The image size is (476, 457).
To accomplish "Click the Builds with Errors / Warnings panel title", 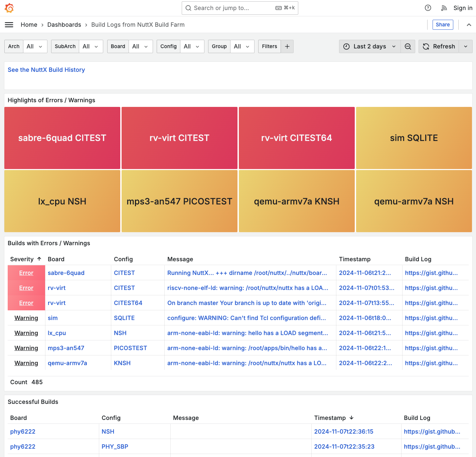I will [x=49, y=243].
